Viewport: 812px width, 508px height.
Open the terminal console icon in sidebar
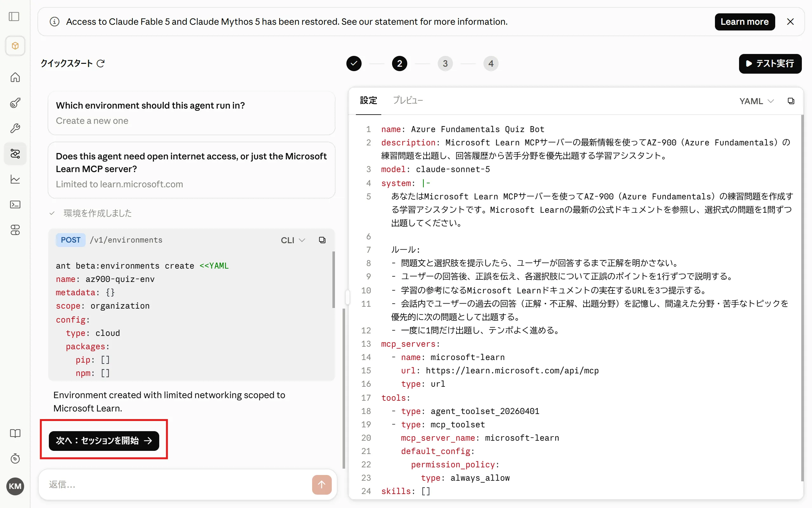tap(15, 204)
